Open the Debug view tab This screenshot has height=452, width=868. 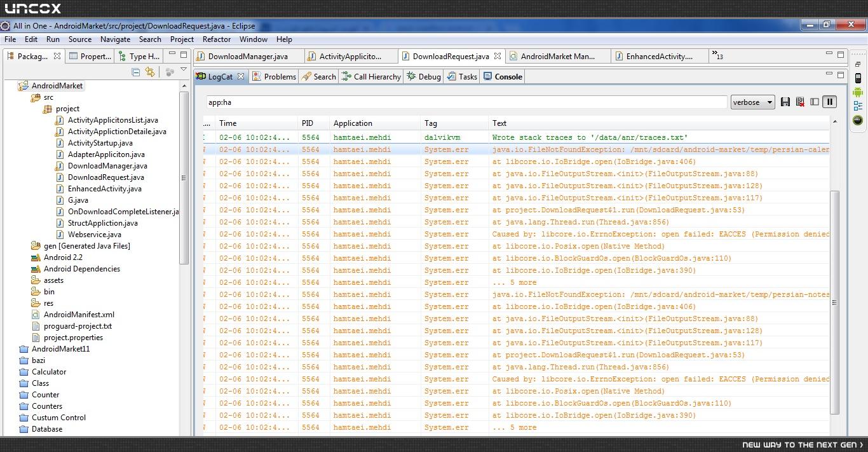tap(424, 76)
